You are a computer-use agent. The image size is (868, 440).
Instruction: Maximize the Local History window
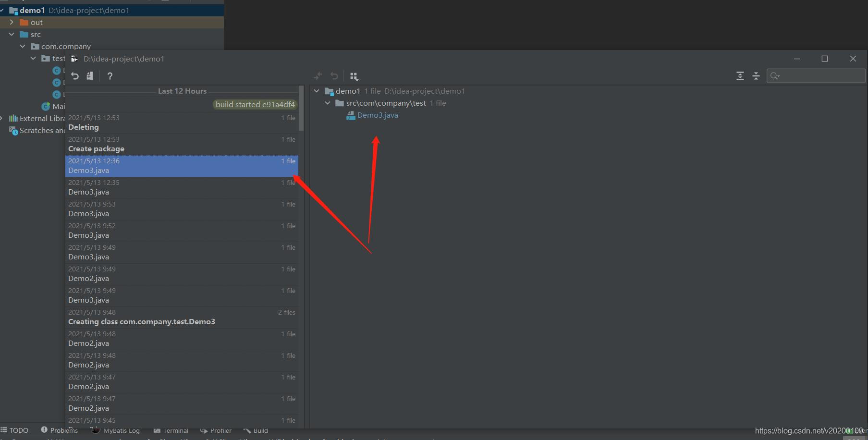click(x=825, y=59)
